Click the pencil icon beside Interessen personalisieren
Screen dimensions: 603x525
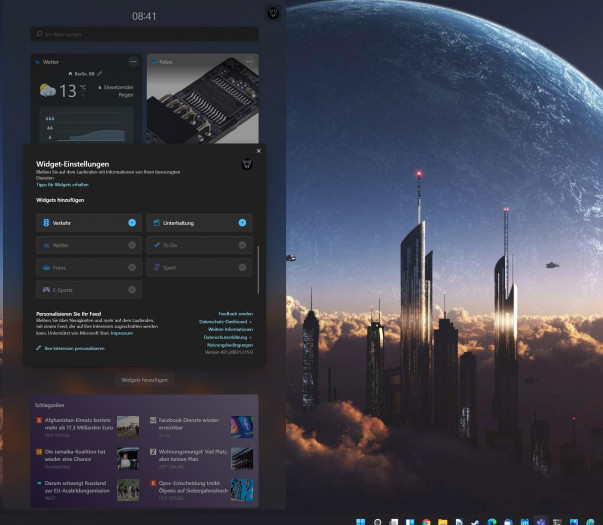click(x=38, y=348)
